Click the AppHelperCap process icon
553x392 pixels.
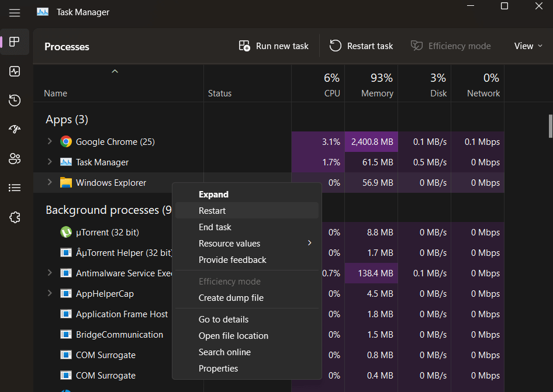65,294
